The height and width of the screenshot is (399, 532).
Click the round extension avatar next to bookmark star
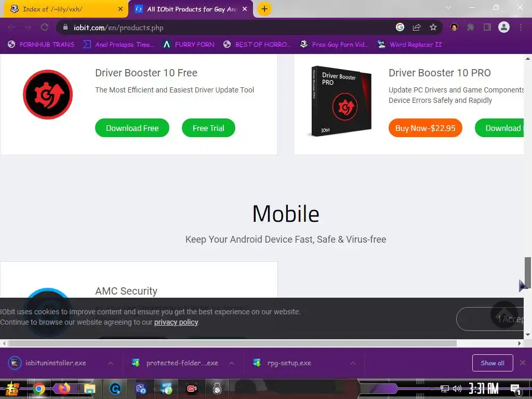pos(454,28)
